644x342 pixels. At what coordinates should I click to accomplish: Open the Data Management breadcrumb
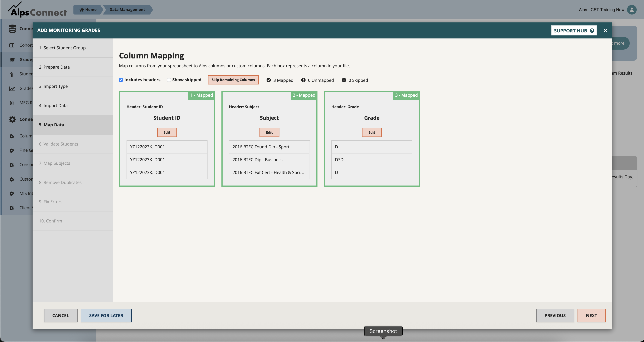click(x=127, y=9)
